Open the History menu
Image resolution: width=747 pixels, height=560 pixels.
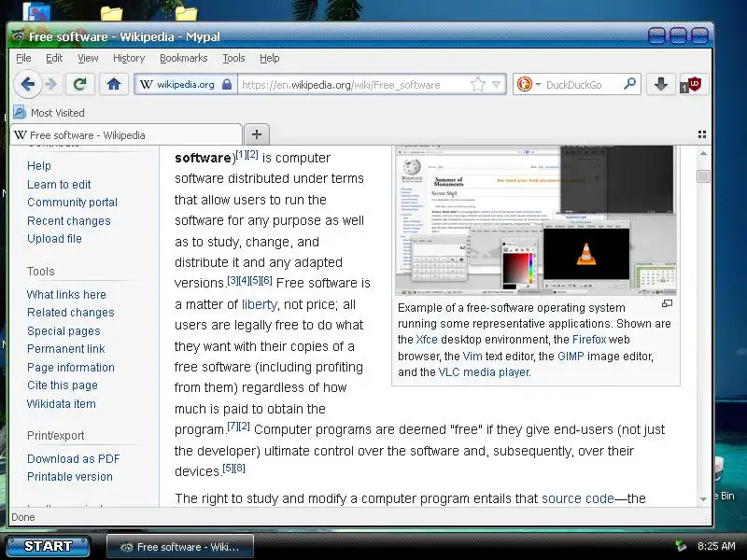pos(129,58)
